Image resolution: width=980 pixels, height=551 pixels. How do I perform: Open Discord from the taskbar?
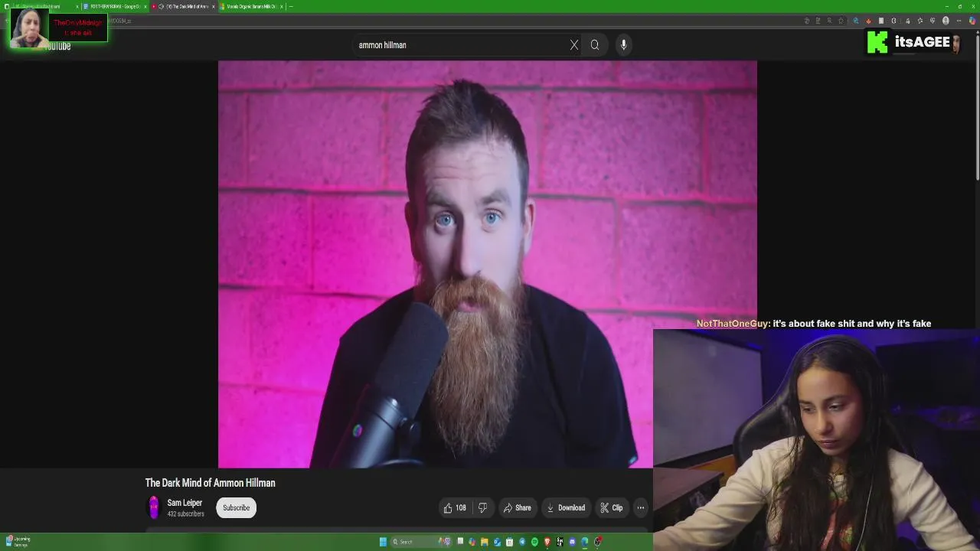572,542
